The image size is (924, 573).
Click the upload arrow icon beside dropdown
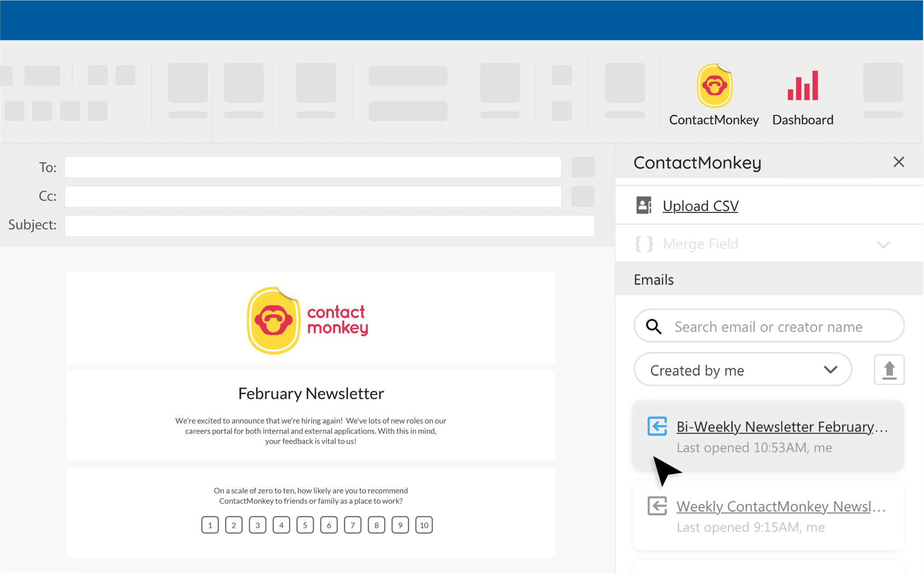(889, 370)
